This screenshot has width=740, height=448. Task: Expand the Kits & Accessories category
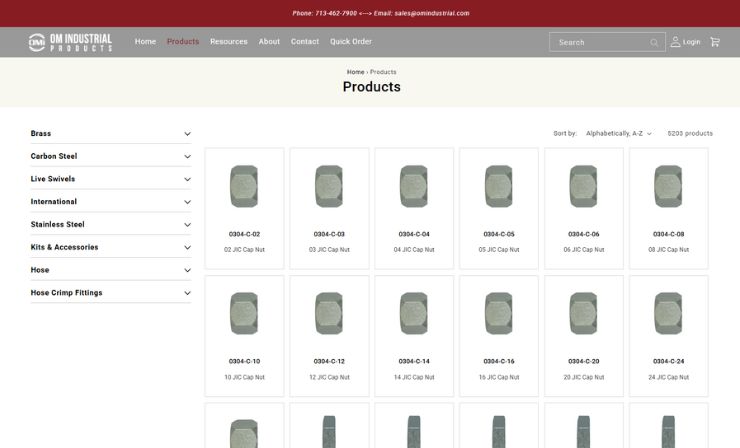(110, 247)
